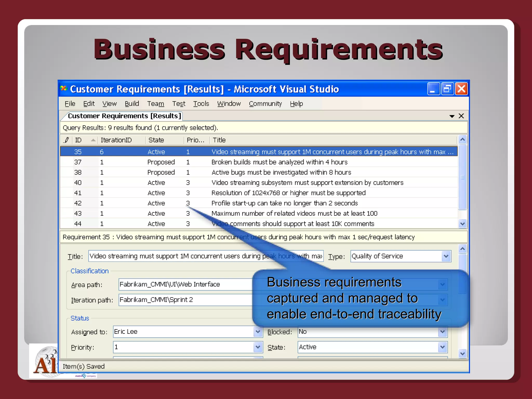Open the Test menu
Viewport: 532px width, 399px height.
click(179, 104)
